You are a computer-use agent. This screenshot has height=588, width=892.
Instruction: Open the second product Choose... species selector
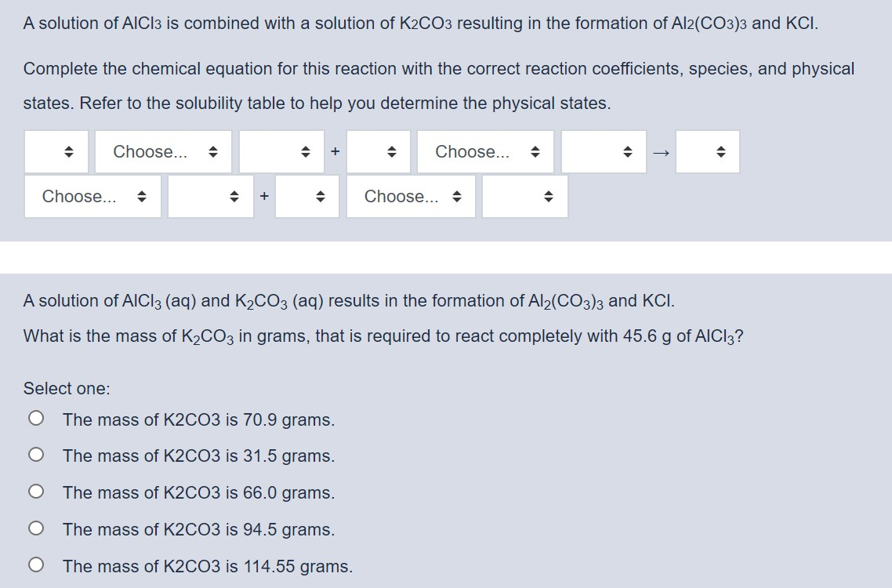(411, 196)
